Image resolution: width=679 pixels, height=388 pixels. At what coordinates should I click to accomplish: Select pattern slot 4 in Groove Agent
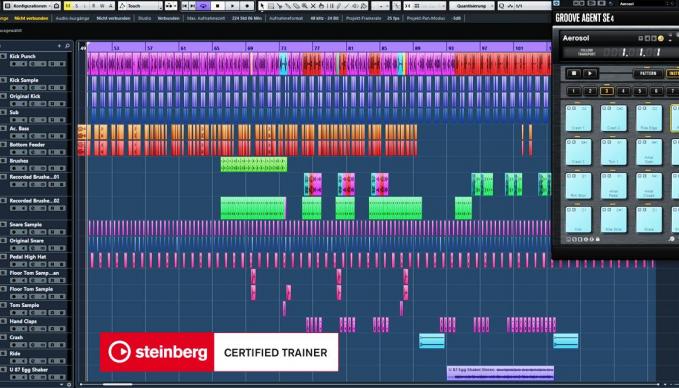(623, 91)
